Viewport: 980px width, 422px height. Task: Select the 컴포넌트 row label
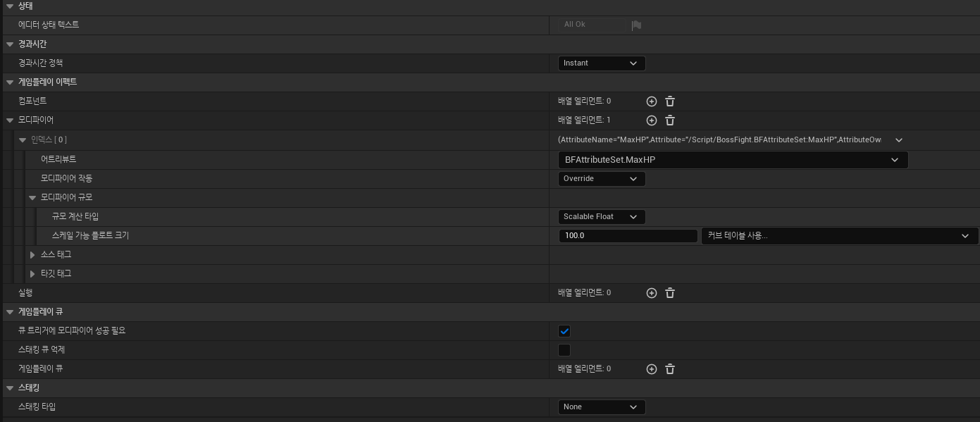coord(32,101)
